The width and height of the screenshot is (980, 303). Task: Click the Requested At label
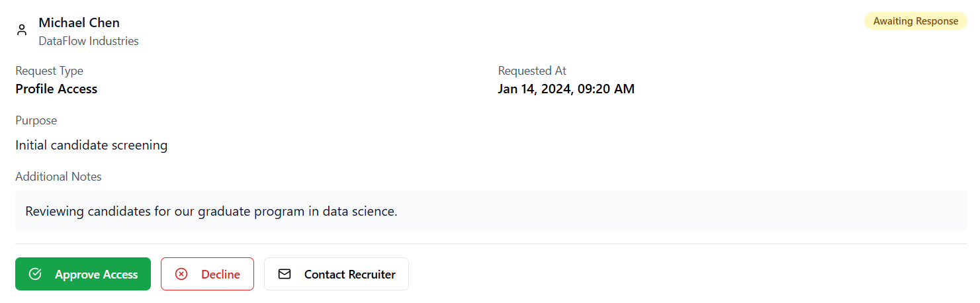(x=532, y=71)
